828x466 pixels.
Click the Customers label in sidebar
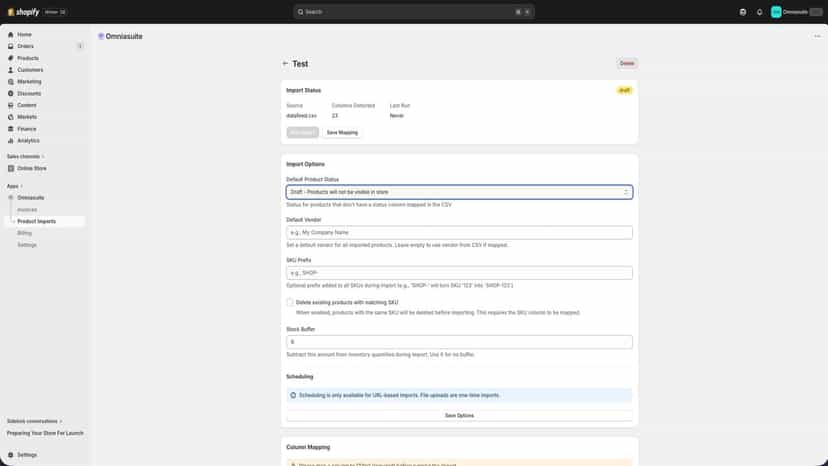30,70
